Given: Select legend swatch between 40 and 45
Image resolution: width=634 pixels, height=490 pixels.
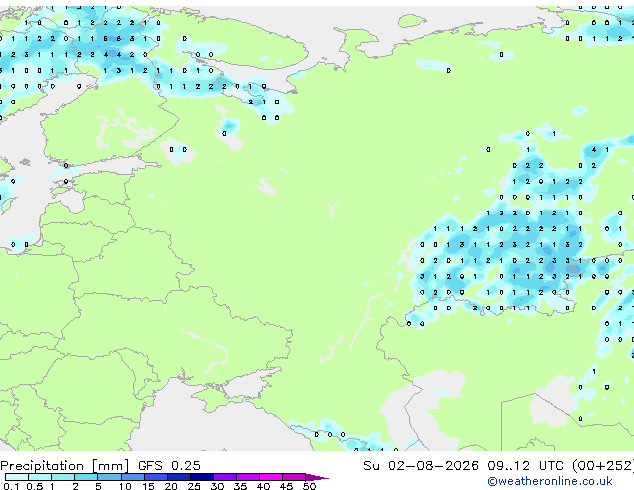Looking at the screenshot, I should pos(271,477).
